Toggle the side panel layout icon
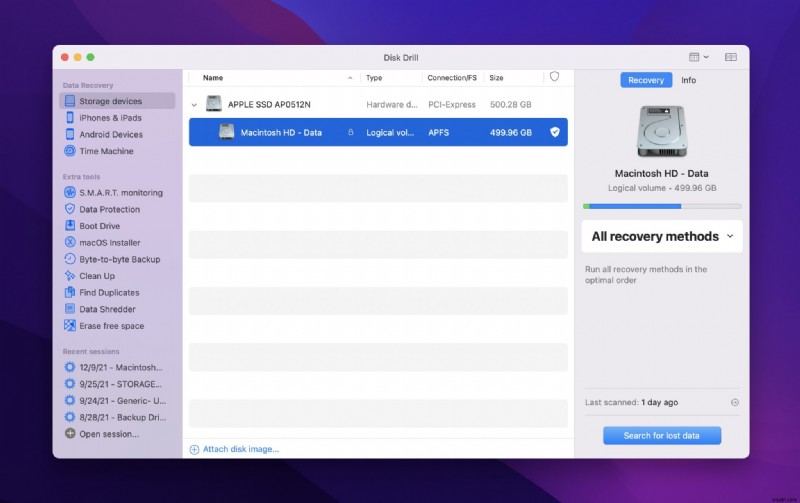The width and height of the screenshot is (800, 503). coord(731,57)
